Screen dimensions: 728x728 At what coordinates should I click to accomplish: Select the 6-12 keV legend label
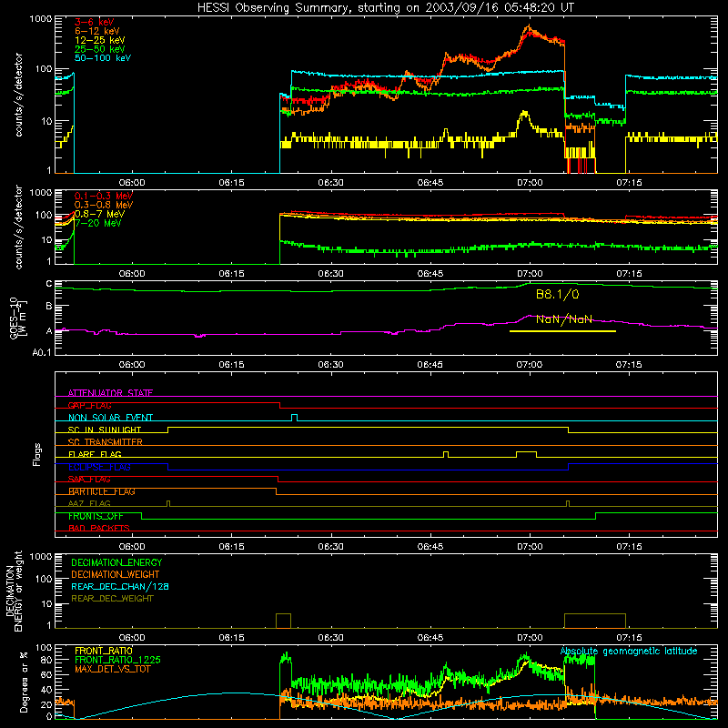point(97,31)
